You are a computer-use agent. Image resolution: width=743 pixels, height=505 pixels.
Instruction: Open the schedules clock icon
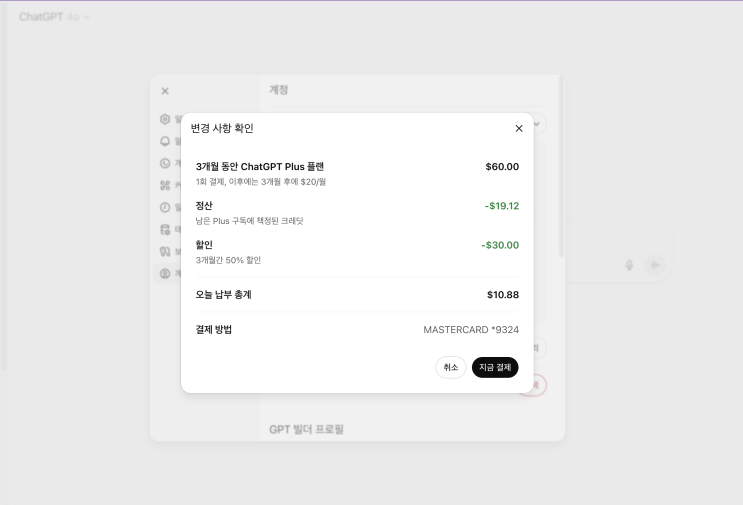165,207
